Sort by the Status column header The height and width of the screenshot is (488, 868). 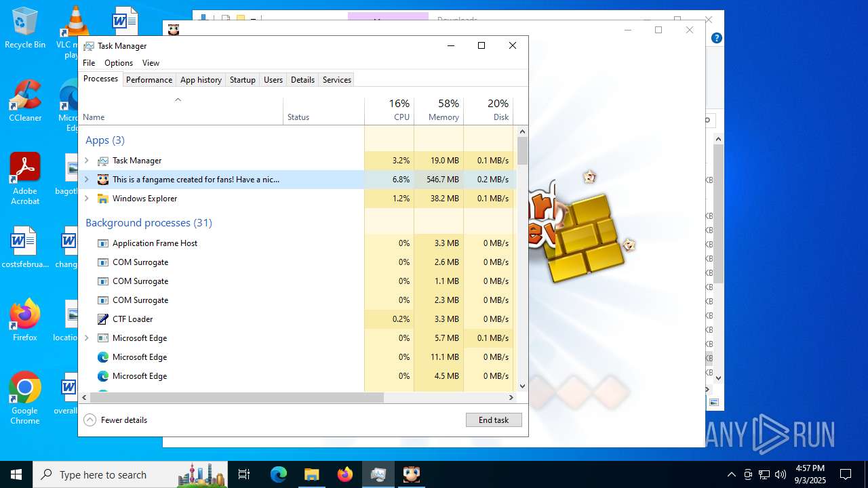(323, 111)
